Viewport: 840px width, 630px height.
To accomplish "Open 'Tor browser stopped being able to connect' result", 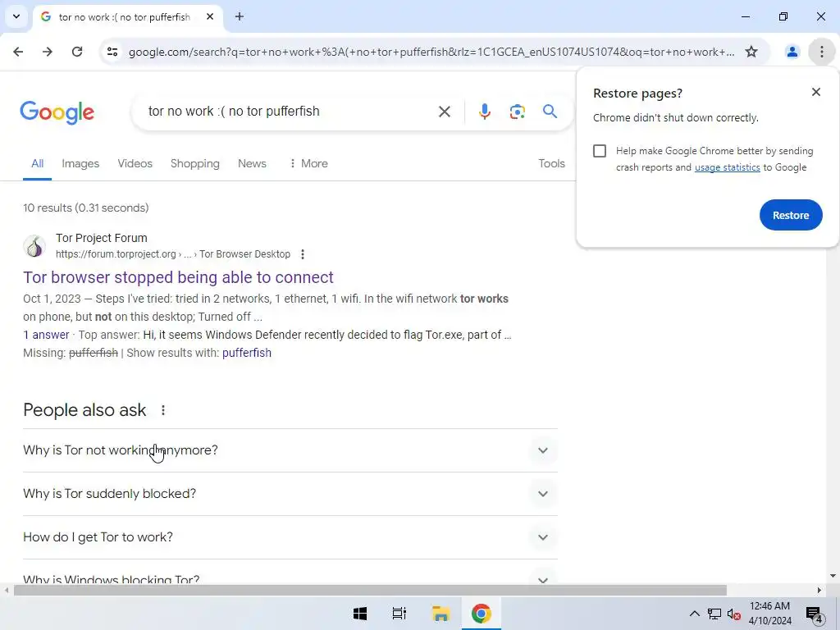I will [178, 277].
